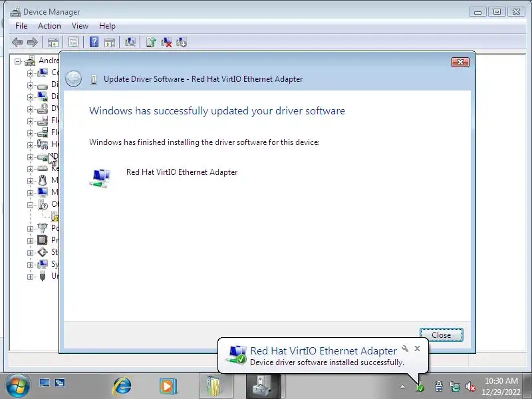Open the Action menu

49,26
